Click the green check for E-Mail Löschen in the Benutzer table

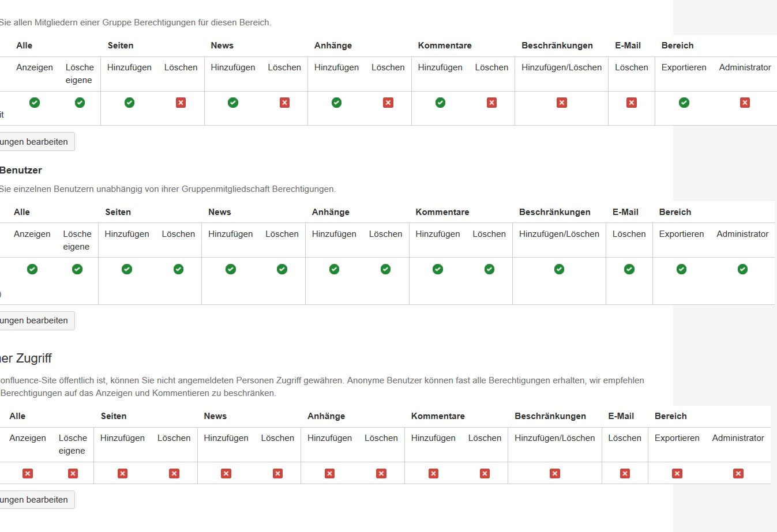pyautogui.click(x=629, y=269)
